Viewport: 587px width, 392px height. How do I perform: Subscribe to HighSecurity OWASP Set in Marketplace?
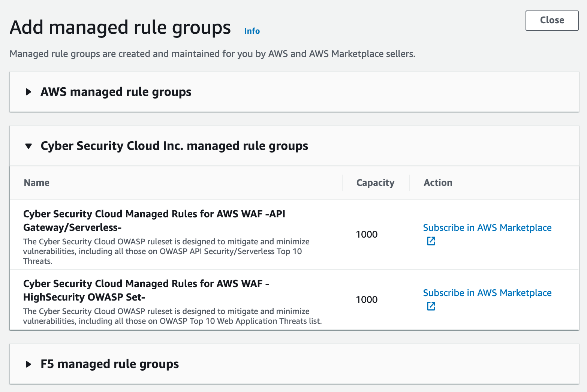point(487,293)
